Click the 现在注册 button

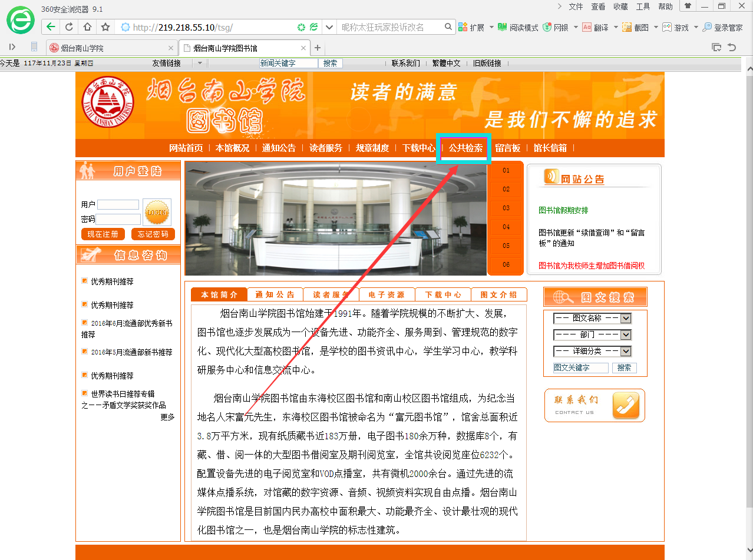[103, 234]
